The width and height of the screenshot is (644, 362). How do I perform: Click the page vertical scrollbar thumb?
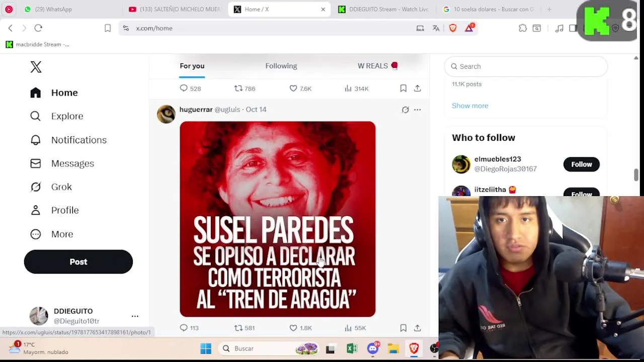click(x=636, y=175)
